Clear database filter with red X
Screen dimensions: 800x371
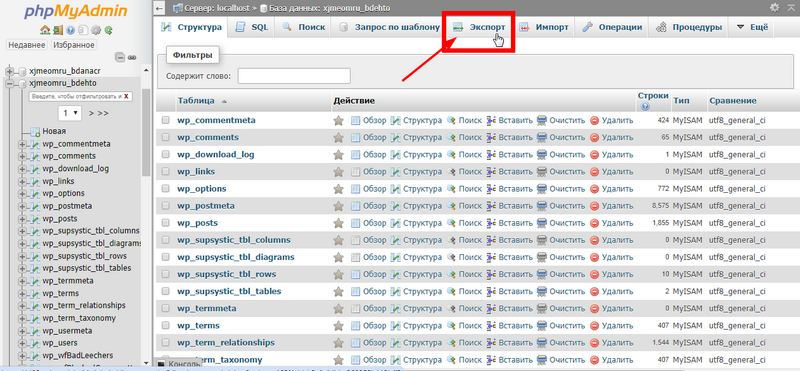[126, 96]
